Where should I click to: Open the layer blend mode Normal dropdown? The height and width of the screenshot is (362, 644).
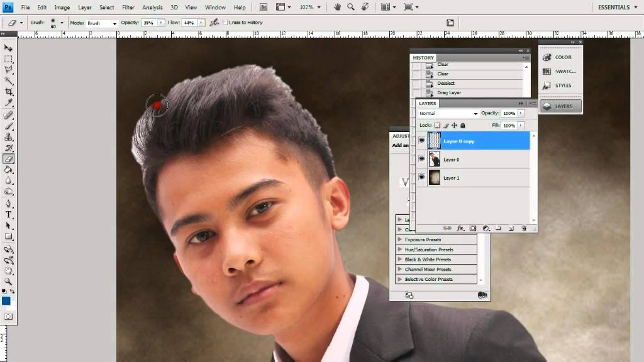click(448, 113)
